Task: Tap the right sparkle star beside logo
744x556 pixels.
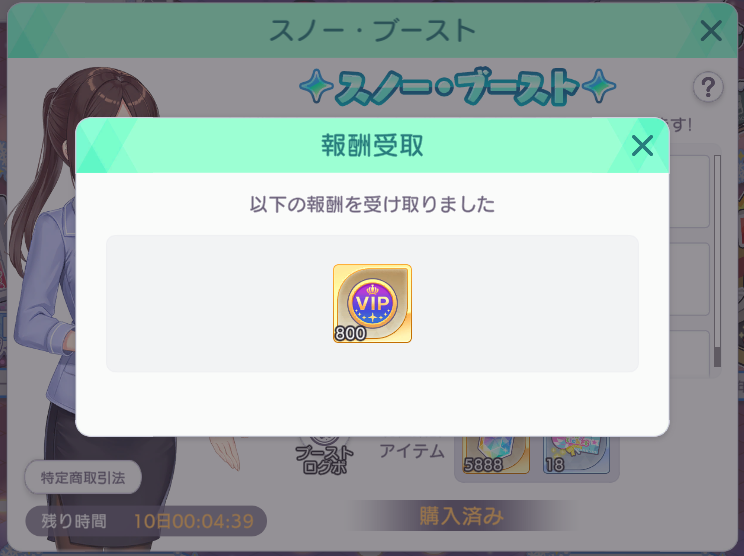Action: [599, 86]
